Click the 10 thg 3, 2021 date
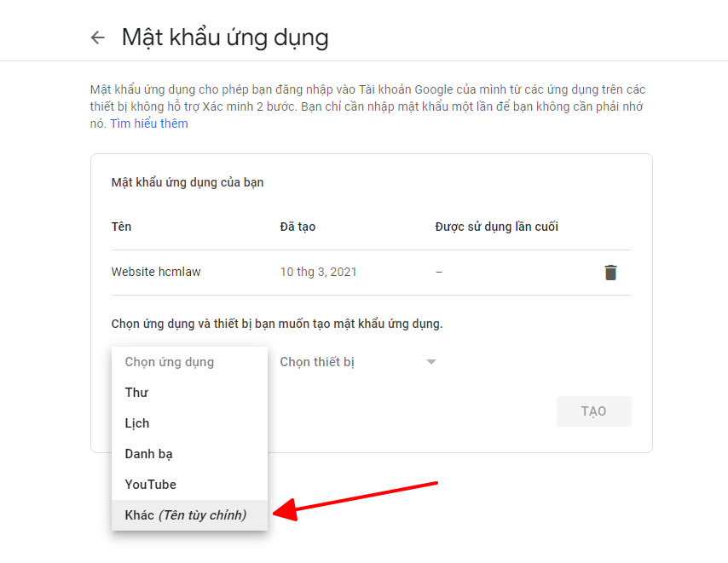The image size is (728, 563). tap(318, 272)
